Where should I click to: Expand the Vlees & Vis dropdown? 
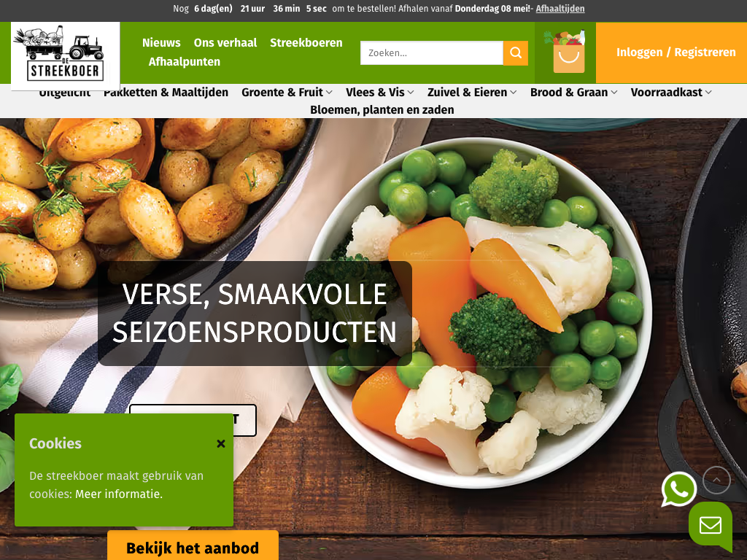379,93
